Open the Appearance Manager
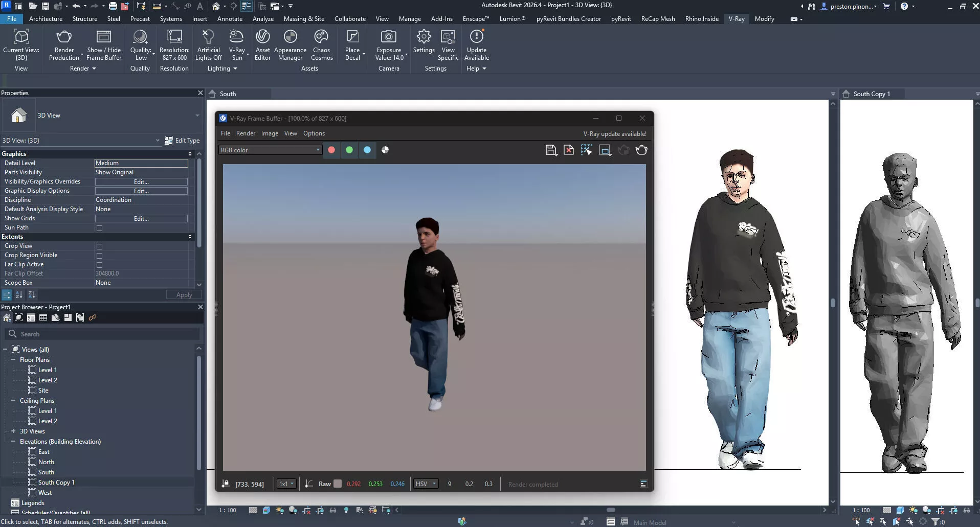 coord(290,37)
